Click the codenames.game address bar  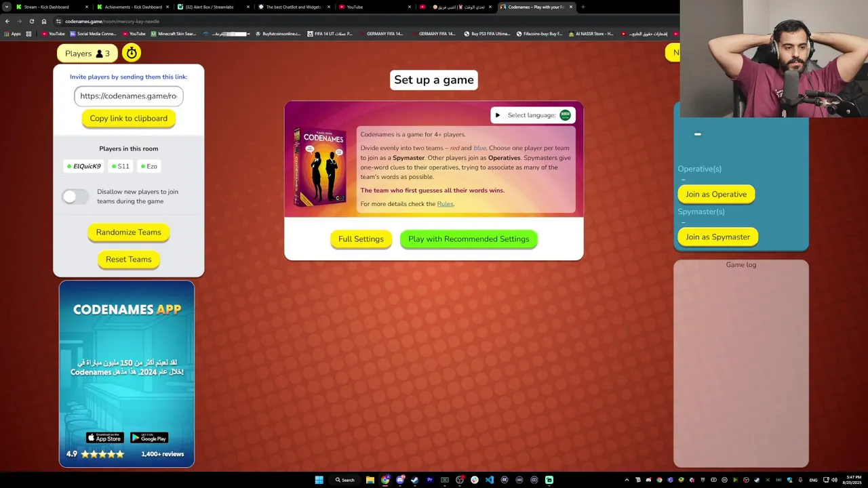click(366, 21)
